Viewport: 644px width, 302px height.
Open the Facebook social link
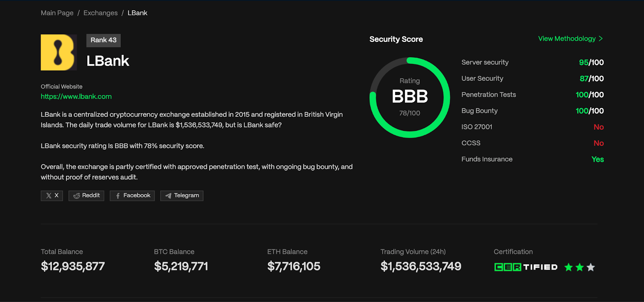coord(132,196)
